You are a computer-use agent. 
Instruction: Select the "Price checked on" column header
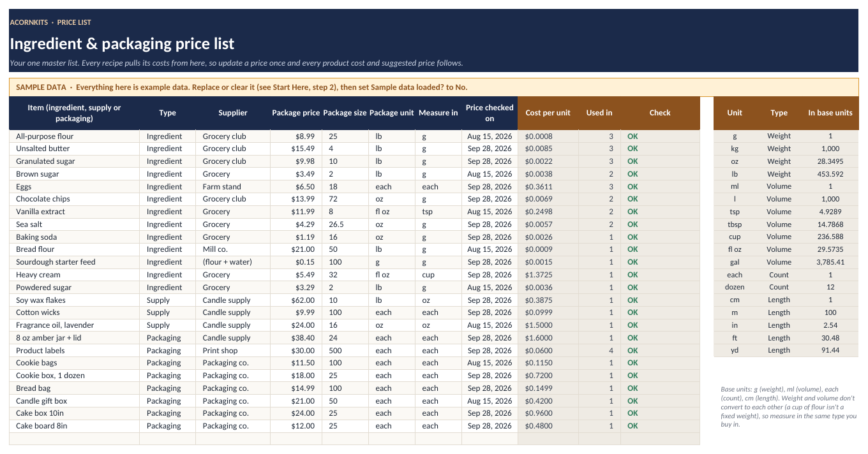pyautogui.click(x=490, y=113)
